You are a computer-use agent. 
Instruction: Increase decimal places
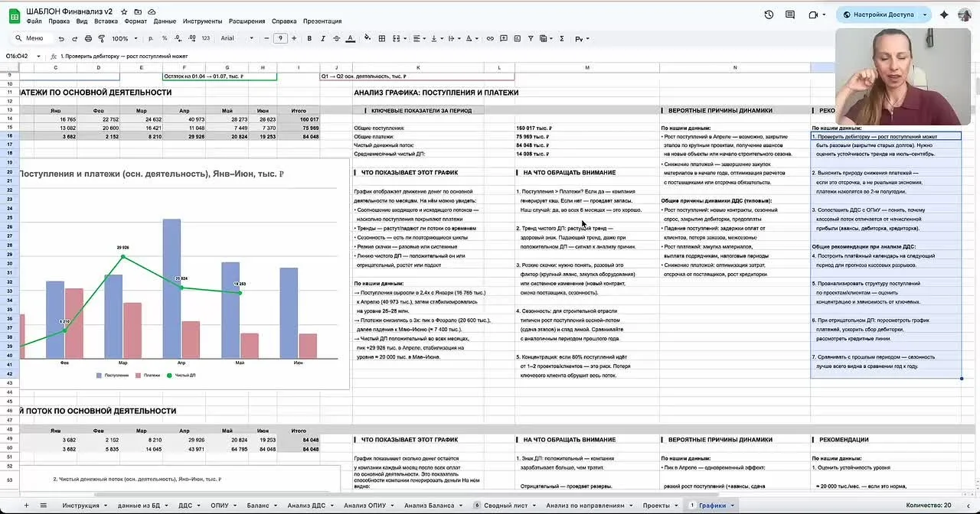click(x=192, y=38)
